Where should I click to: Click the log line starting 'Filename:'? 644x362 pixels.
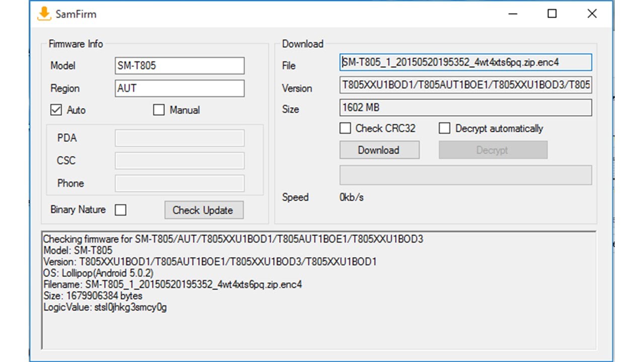[173, 285]
